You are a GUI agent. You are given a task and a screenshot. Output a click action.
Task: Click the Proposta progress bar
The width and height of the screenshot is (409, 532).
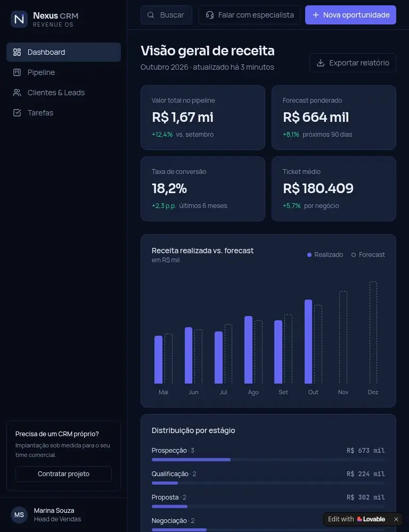click(x=268, y=506)
